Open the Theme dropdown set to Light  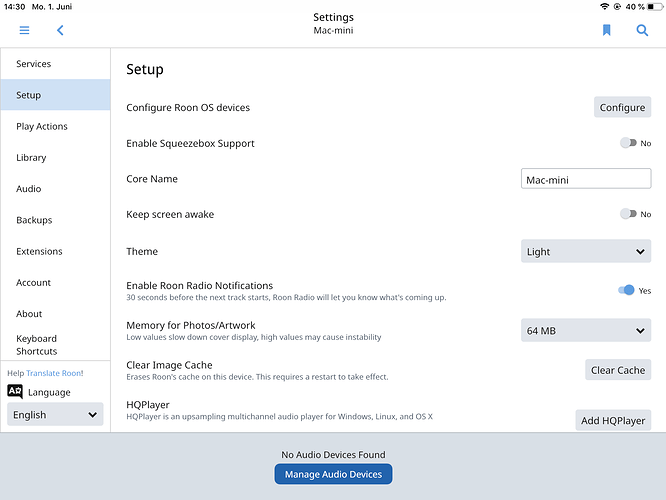(586, 251)
